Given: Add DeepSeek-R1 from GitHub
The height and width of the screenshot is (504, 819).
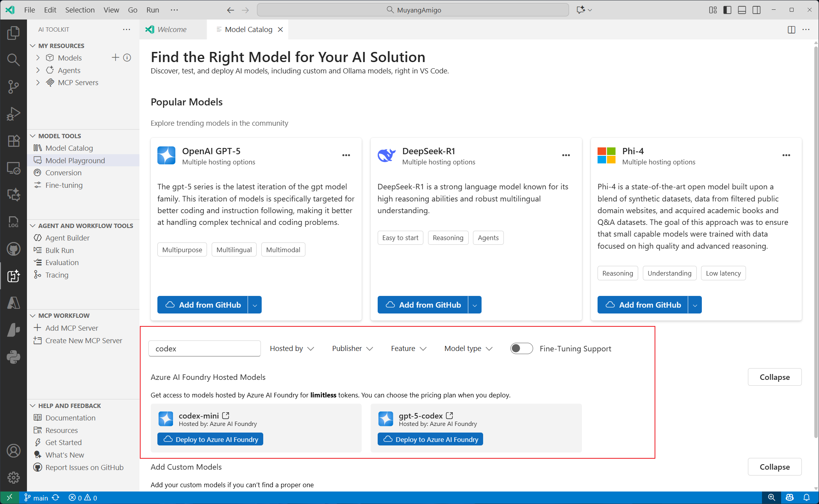Looking at the screenshot, I should 423,305.
